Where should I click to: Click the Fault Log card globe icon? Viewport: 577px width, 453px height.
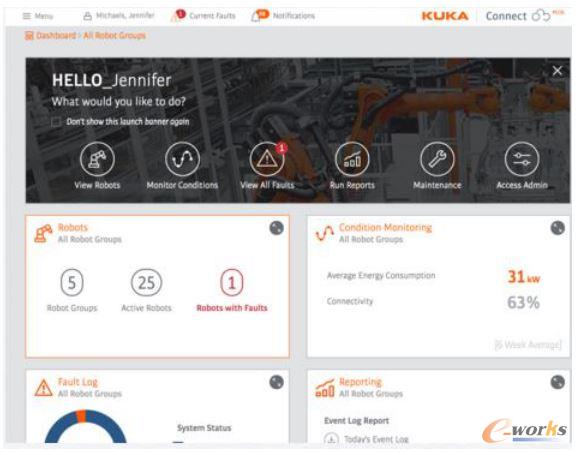(x=276, y=382)
